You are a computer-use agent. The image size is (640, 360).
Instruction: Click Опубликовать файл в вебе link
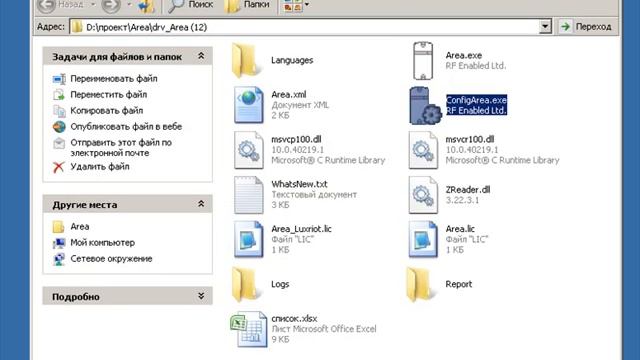(x=126, y=127)
